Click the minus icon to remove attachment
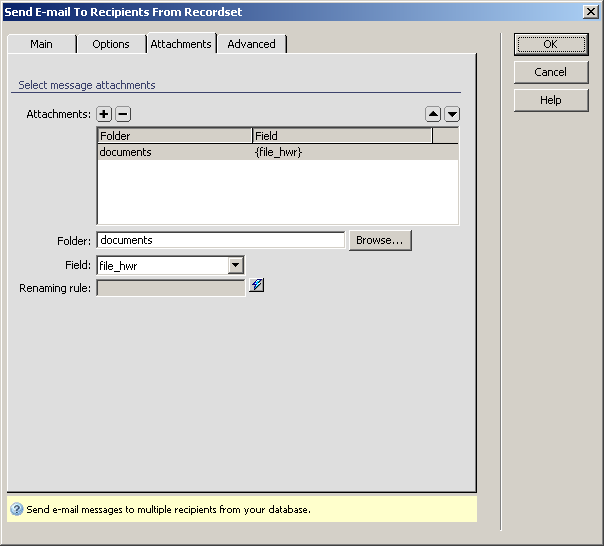Image resolution: width=604 pixels, height=546 pixels. click(x=123, y=115)
